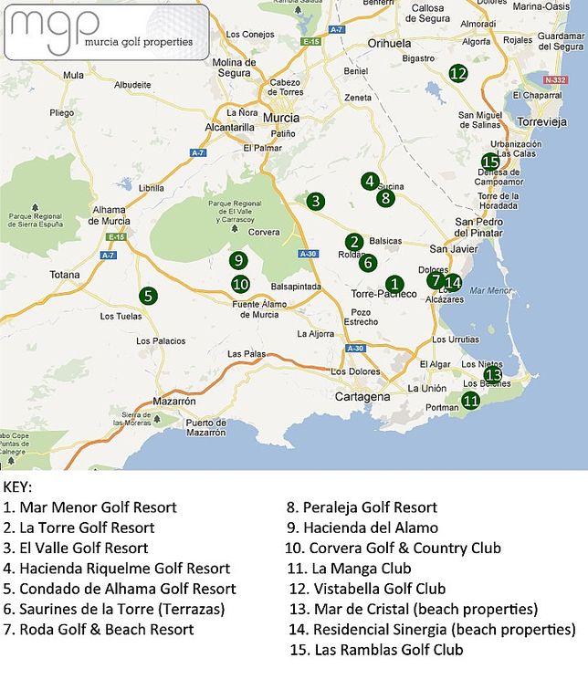Click the mgp murcia golf properties logo
588x700 pixels.
107,32
